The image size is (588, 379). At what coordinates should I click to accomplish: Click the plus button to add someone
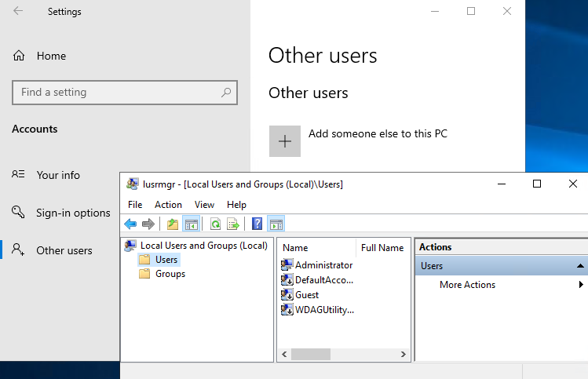coord(285,141)
